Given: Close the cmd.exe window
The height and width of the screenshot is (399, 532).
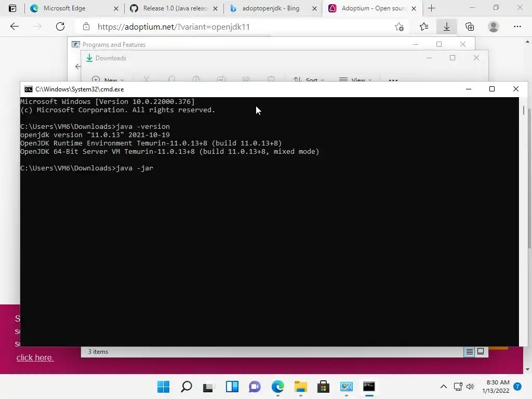Looking at the screenshot, I should [516, 89].
